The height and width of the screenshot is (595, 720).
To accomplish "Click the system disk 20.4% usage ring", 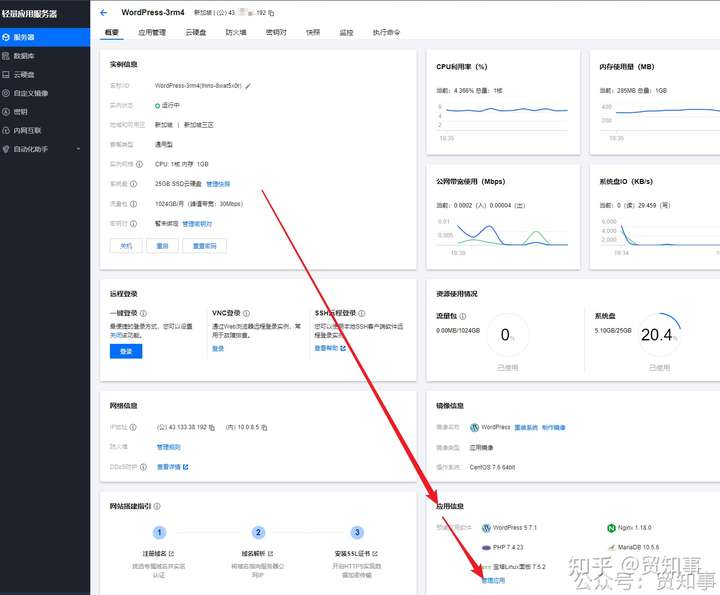I will pyautogui.click(x=659, y=335).
